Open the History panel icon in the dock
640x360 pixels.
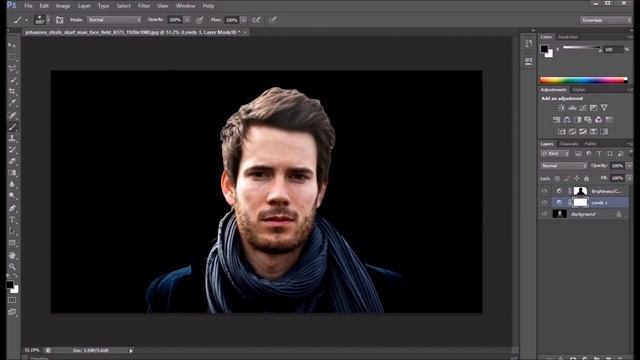(529, 43)
